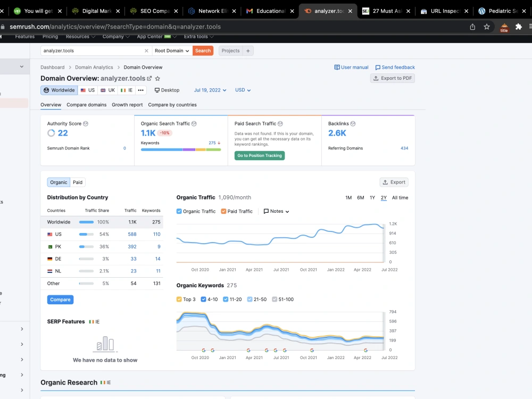Open more countries with the ellipsis icon
This screenshot has height=399, width=532.
click(x=141, y=90)
